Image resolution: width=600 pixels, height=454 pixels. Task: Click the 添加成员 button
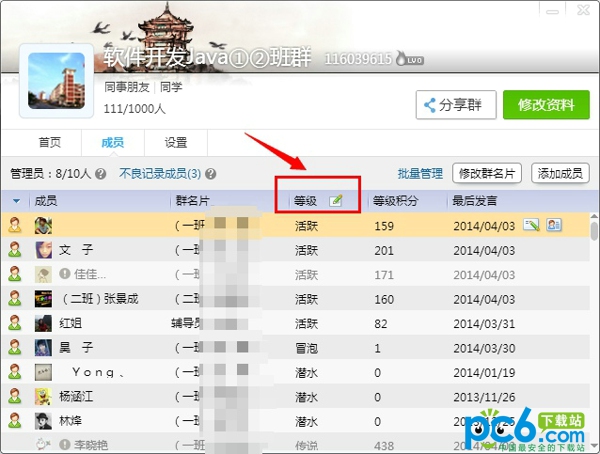point(560,173)
